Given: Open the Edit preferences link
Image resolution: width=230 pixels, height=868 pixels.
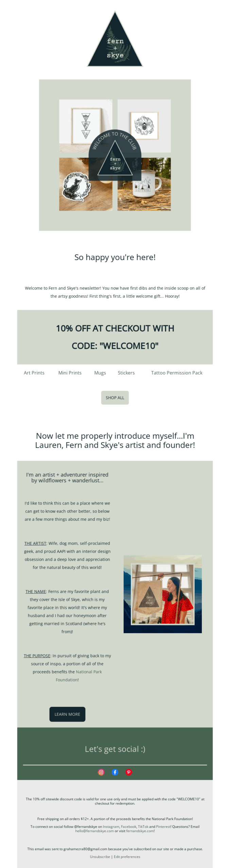Looking at the screenshot, I should pos(127,857).
